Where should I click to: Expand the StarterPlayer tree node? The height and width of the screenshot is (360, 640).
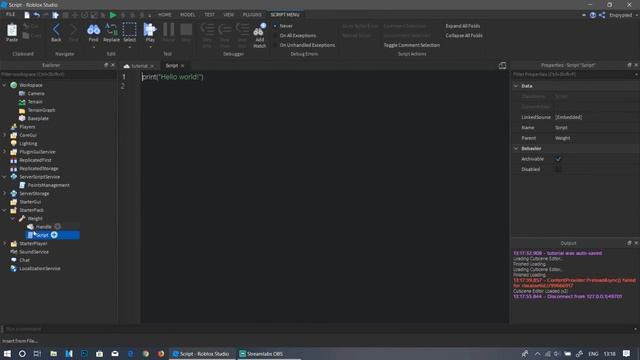pos(4,244)
